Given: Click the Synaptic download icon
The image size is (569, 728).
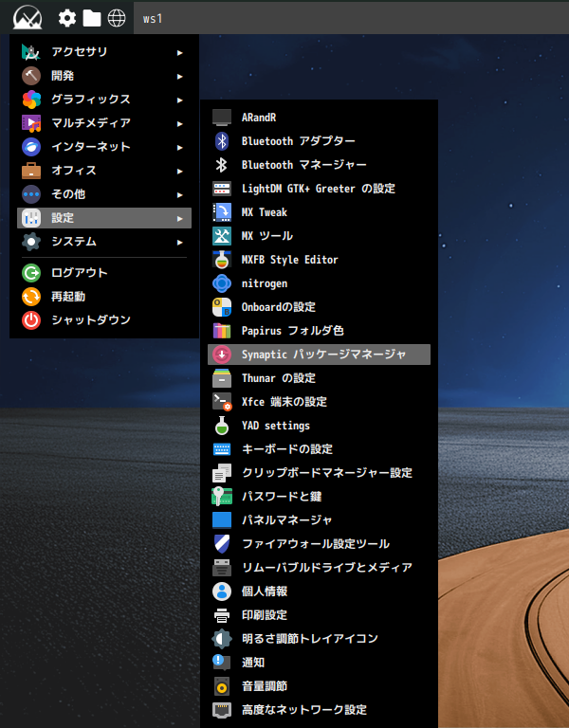Looking at the screenshot, I should 222,355.
